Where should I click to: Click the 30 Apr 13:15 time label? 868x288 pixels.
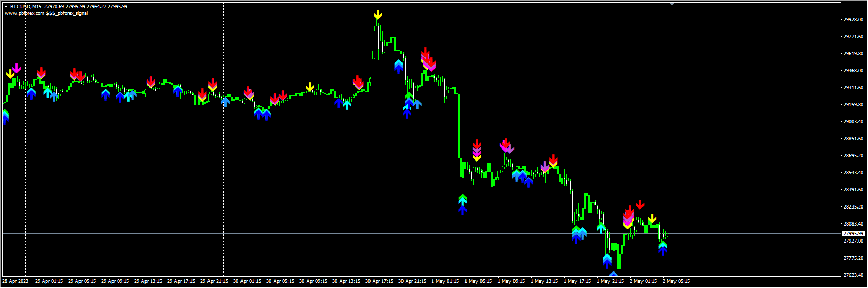pos(346,282)
